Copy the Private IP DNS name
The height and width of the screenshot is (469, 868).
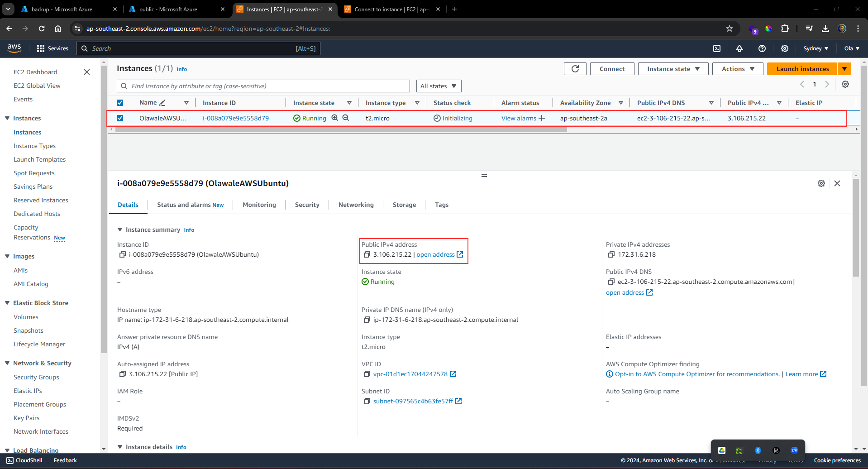[367, 320]
